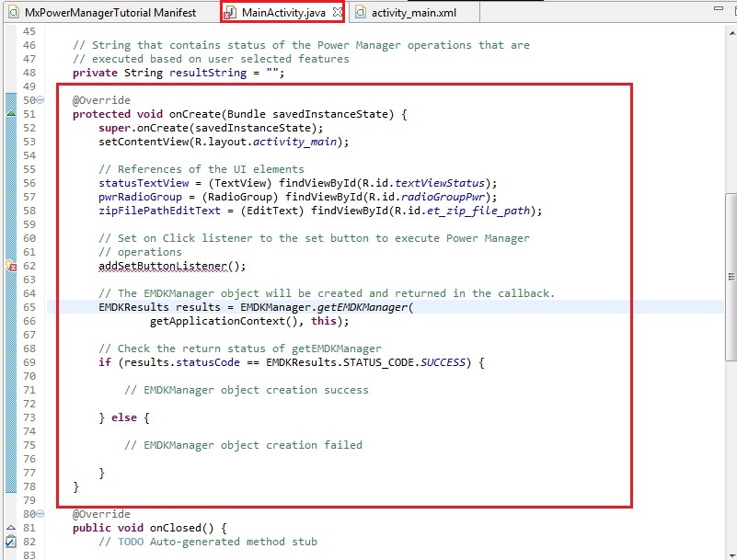Click the error quick-fix marker on line 62

point(10,266)
